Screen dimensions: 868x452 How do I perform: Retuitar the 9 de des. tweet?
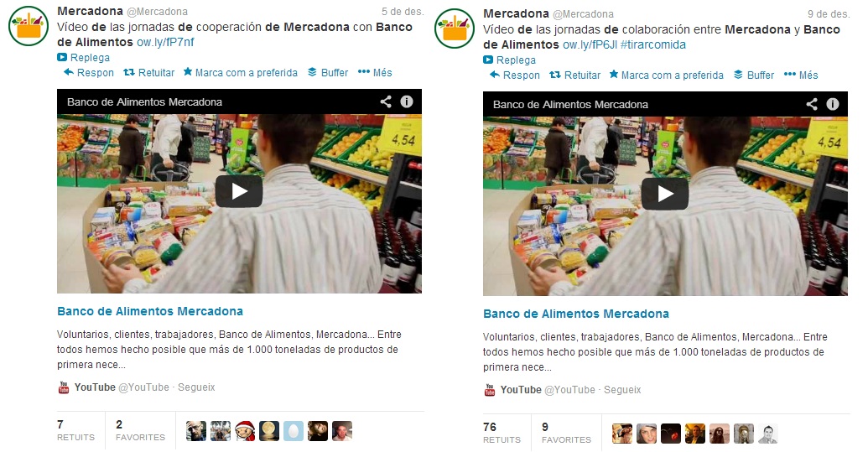click(x=574, y=75)
